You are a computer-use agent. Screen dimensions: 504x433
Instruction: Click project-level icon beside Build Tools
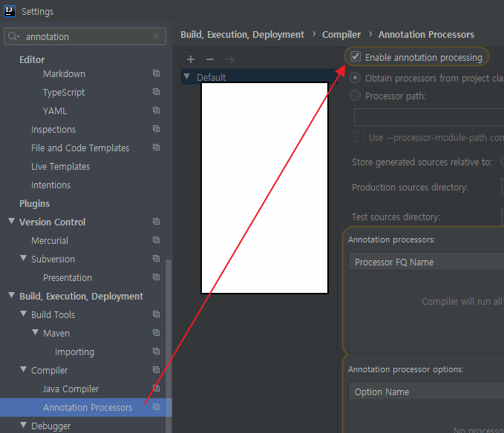pos(156,314)
